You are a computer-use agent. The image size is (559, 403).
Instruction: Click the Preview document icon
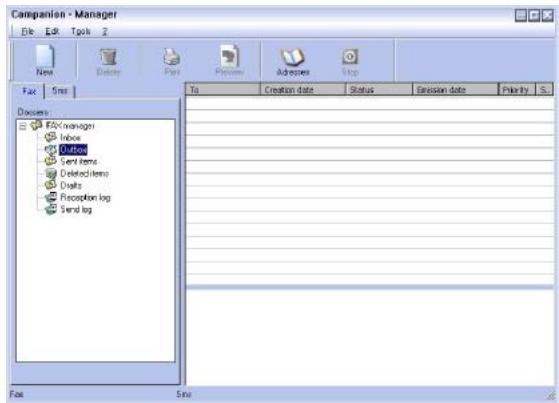pyautogui.click(x=229, y=56)
